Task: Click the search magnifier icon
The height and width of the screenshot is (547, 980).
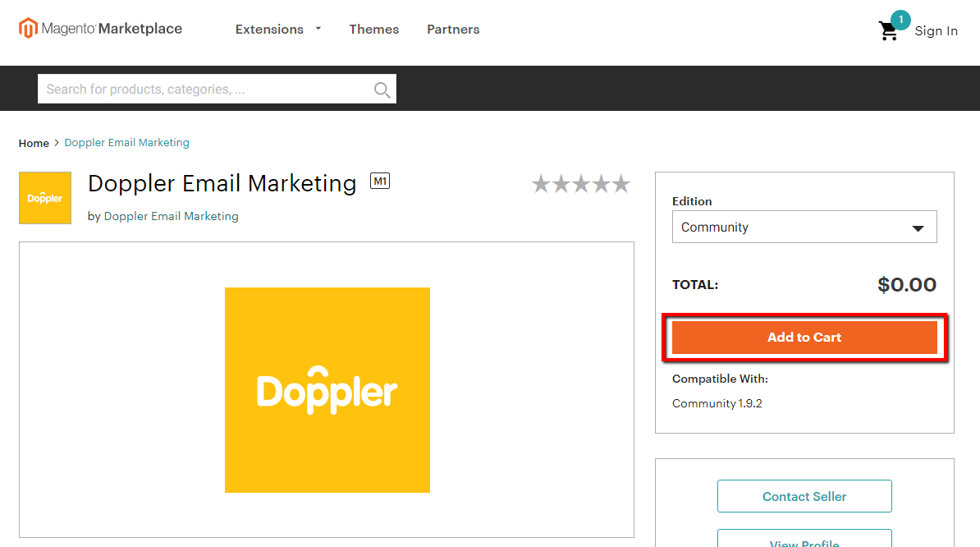Action: pyautogui.click(x=382, y=90)
